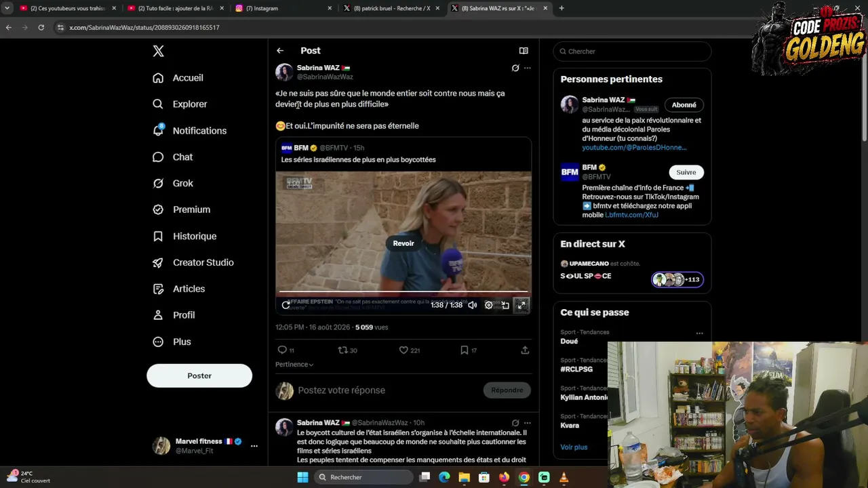Switch to Tuto facile YouTube tab

175,8
